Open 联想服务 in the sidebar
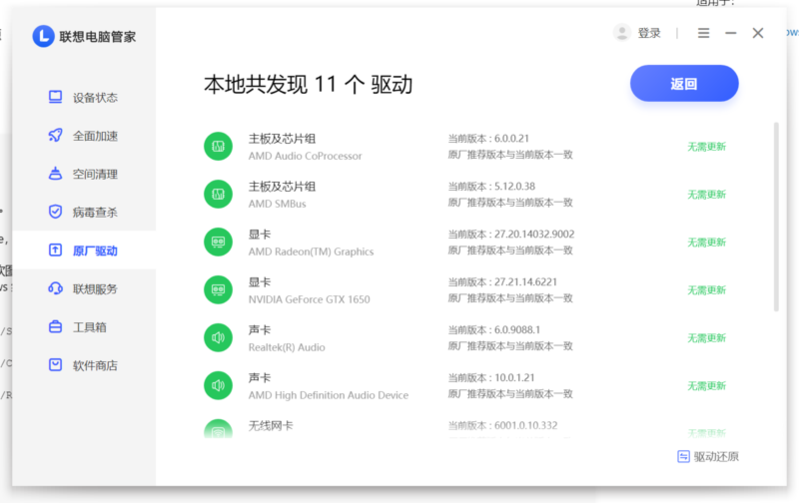The image size is (799, 503). point(94,289)
